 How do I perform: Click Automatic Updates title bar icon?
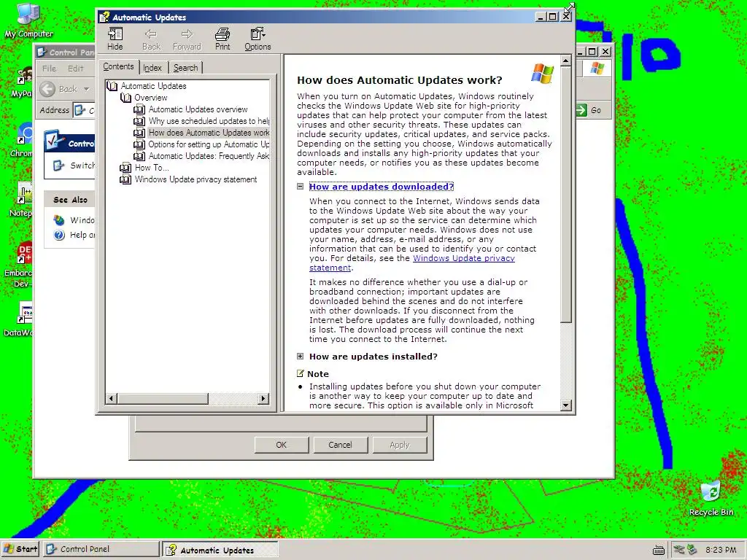click(x=104, y=17)
